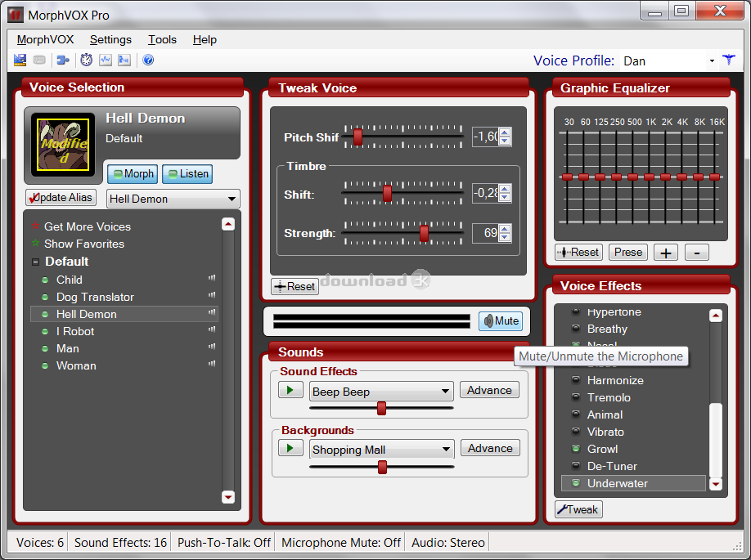Click the signal bars icon on Woman row
This screenshot has height=560, width=751.
[x=212, y=364]
